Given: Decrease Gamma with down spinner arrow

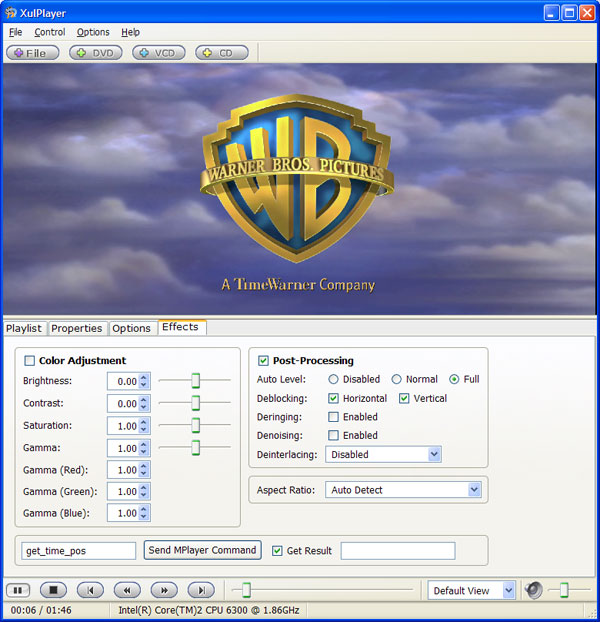Looking at the screenshot, I should (144, 452).
